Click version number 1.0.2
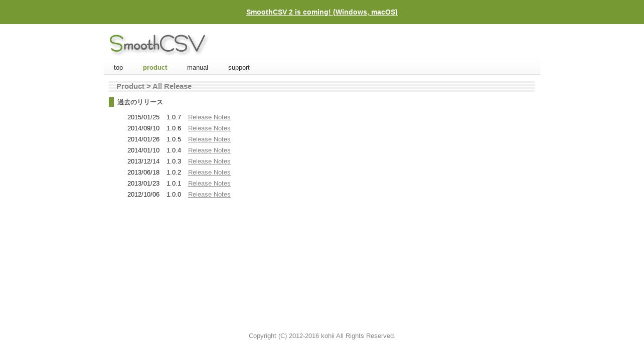The image size is (644, 340). (x=174, y=173)
